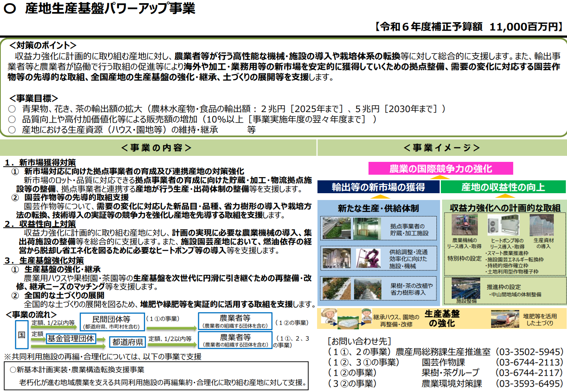Screen dimensions: 567x392
Task: Click the pink 農業の国際競争力の強化 banner
Action: pyautogui.click(x=441, y=168)
